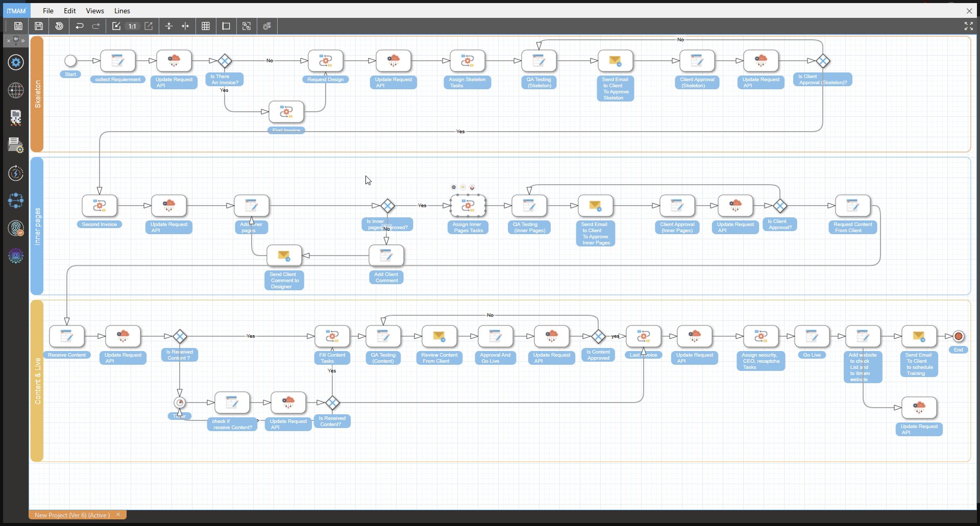
Task: Open the gears process settings icon
Action: pos(267,26)
